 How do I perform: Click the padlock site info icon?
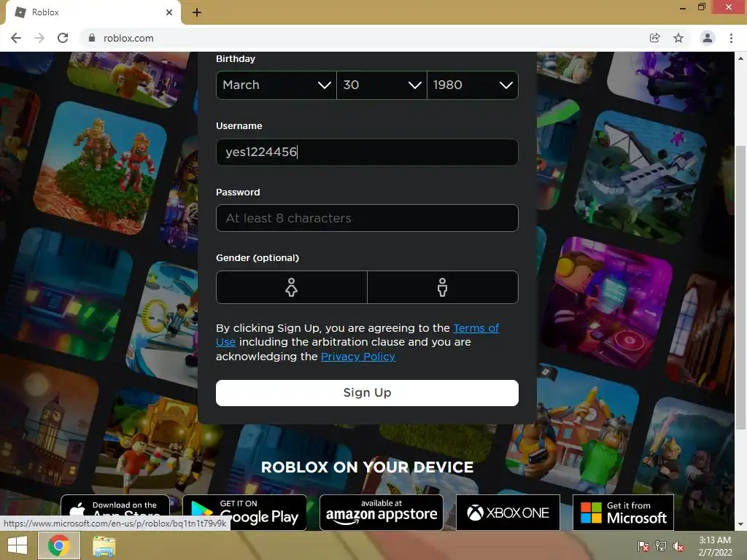pyautogui.click(x=92, y=38)
